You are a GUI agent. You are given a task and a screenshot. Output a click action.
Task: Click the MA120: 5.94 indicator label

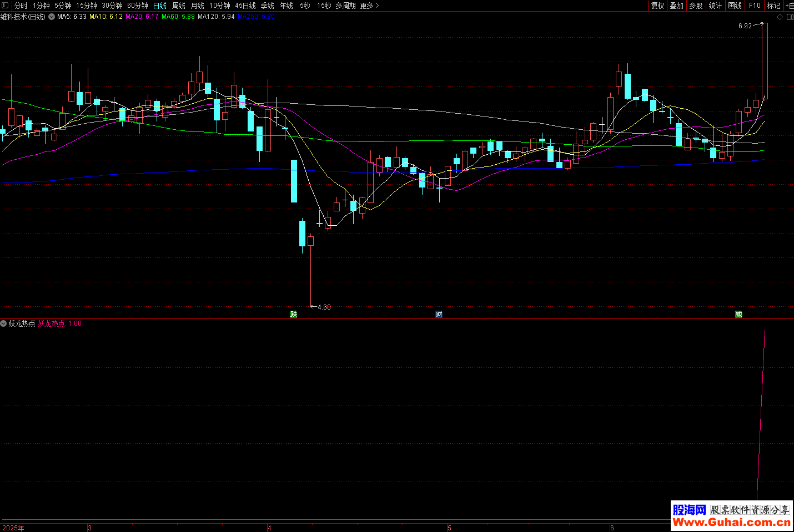click(x=216, y=17)
